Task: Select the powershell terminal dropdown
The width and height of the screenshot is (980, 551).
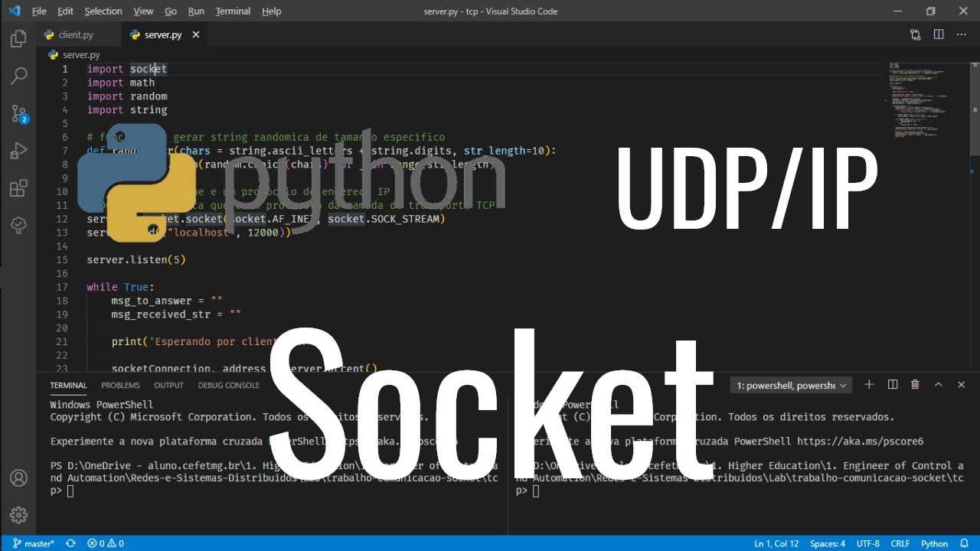Action: pos(791,386)
